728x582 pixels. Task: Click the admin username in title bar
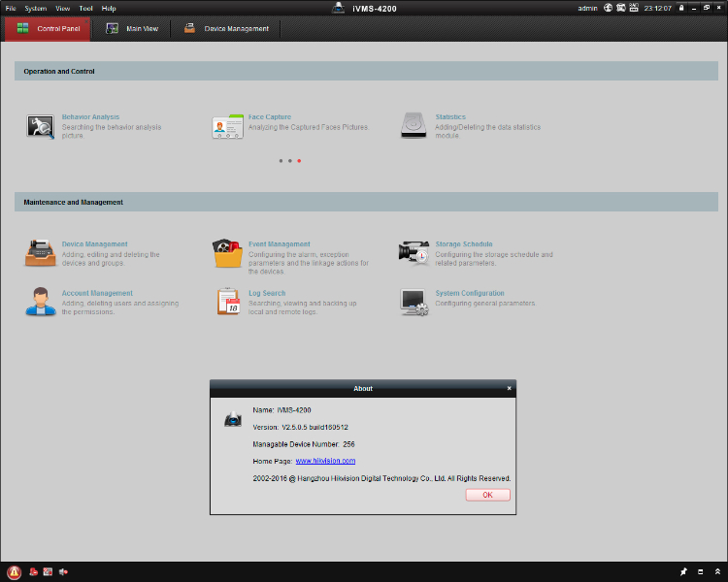pos(588,9)
